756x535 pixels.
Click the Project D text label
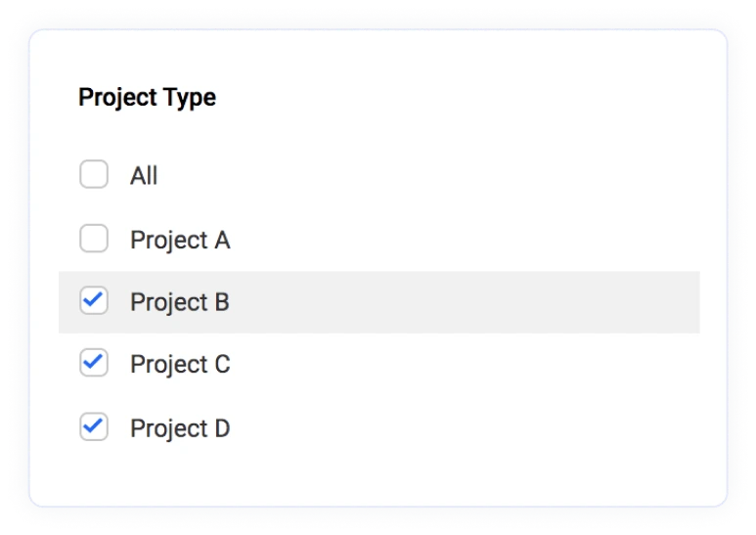point(180,428)
